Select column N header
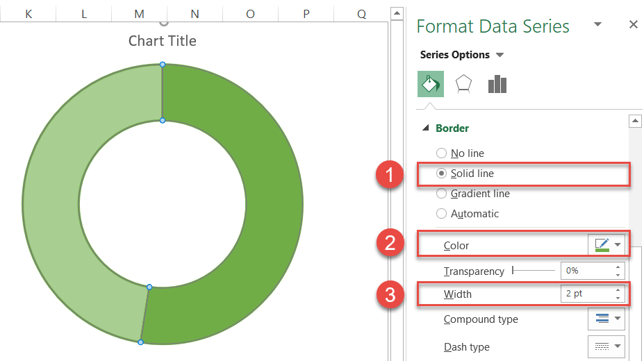644x361 pixels. tap(195, 14)
